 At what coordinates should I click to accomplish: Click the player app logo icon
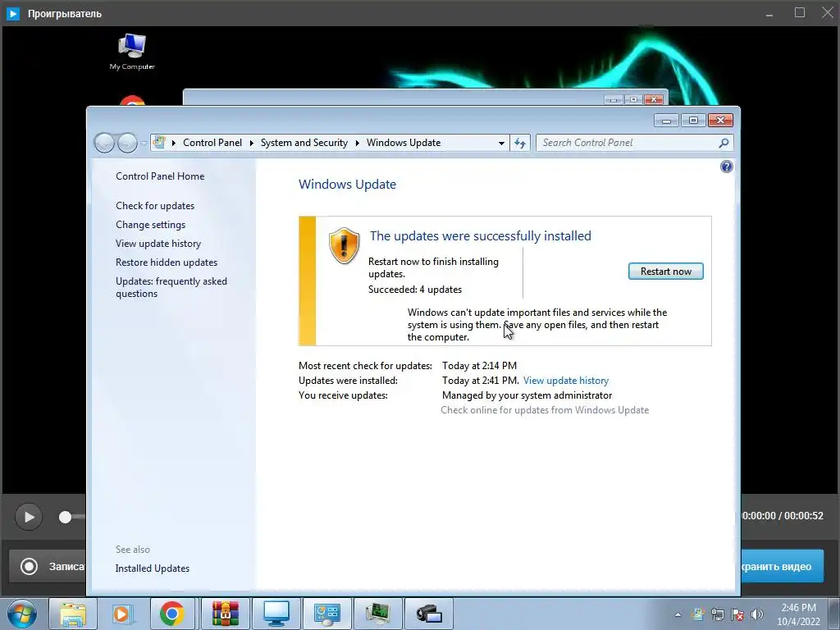pyautogui.click(x=13, y=13)
